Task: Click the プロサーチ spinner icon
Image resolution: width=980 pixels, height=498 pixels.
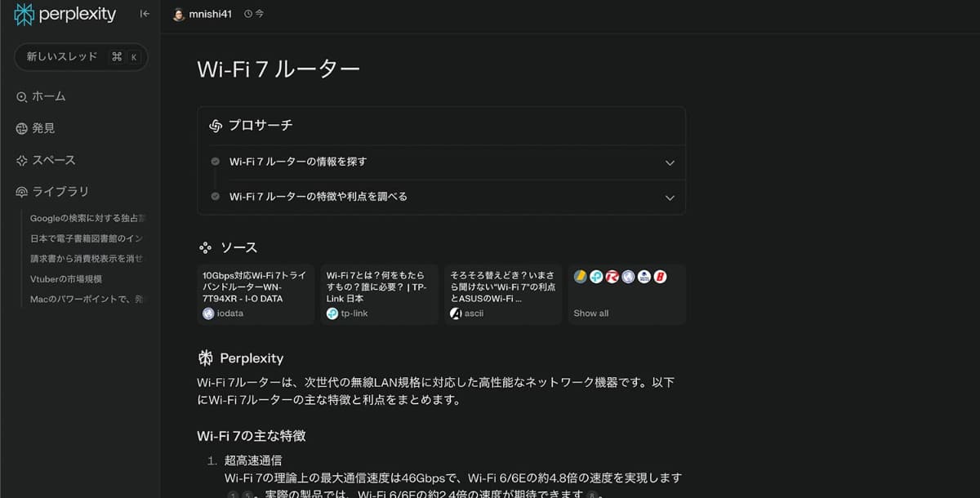Action: tap(215, 125)
